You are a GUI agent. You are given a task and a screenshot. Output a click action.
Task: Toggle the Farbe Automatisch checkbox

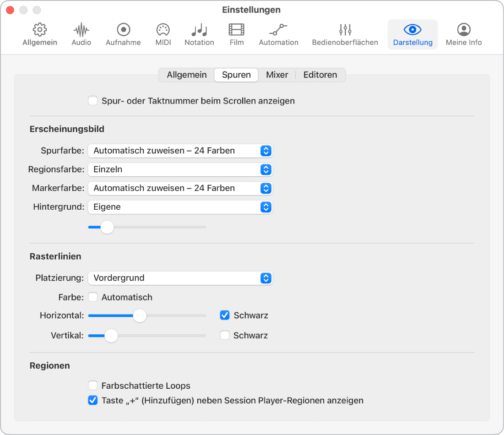pyautogui.click(x=93, y=297)
